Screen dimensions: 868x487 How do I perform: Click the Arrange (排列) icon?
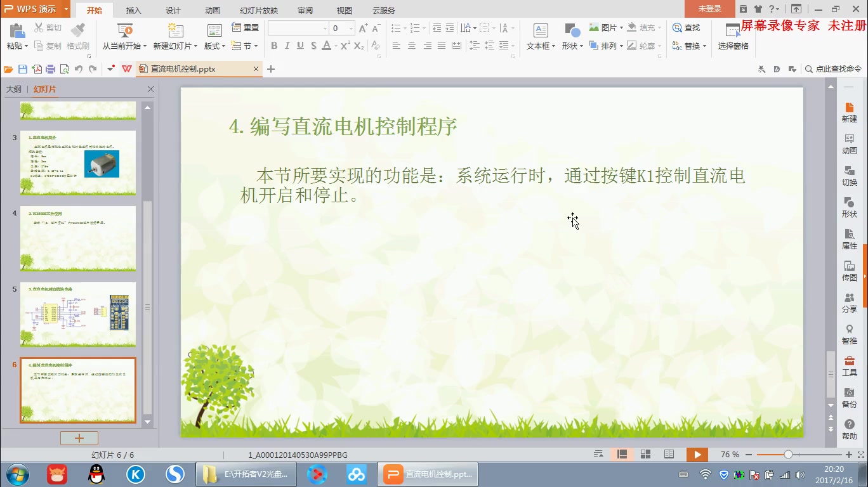pos(594,46)
